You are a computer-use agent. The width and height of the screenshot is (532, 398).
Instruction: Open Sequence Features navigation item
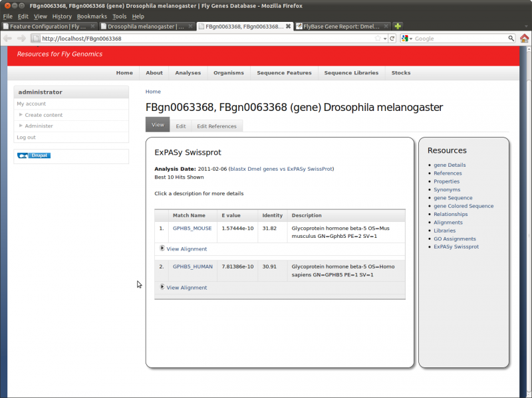[285, 73]
